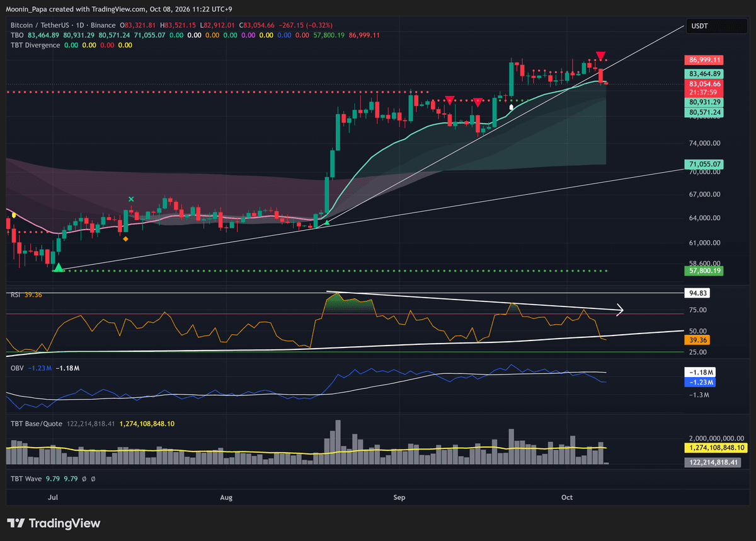Click the 83,464.89 label on the price axis
Screen dimensions: 756x541
[704, 74]
